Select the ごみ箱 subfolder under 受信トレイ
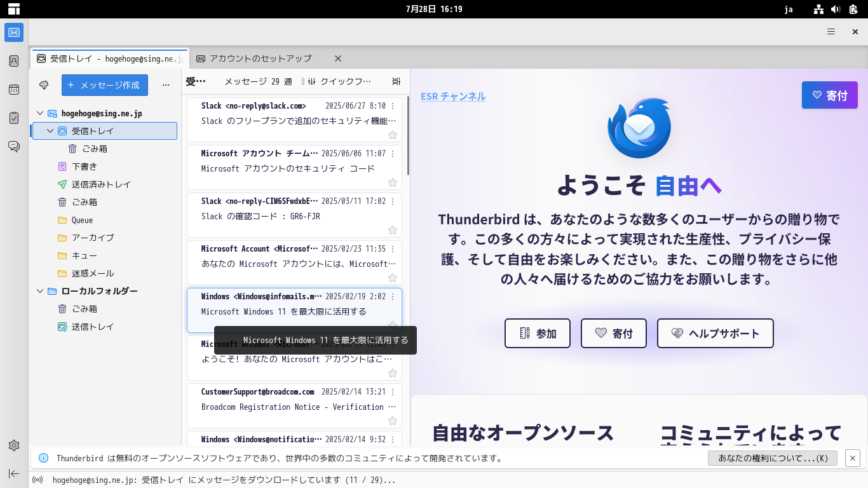868x488 pixels. coord(105,149)
